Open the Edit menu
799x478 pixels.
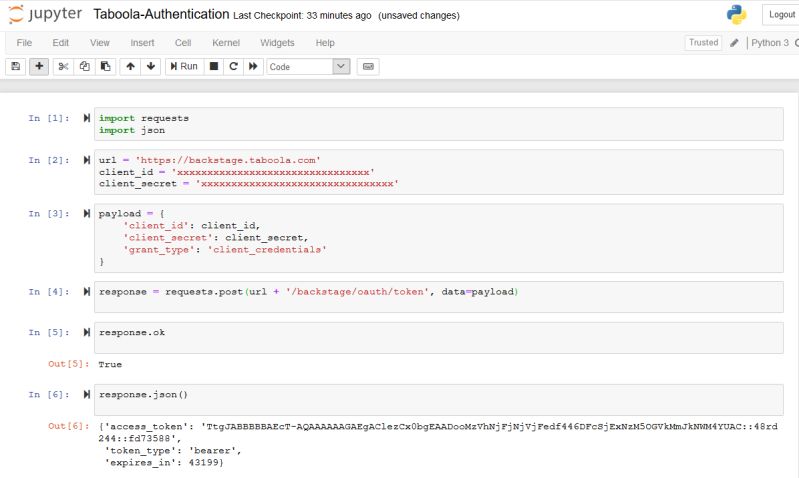pyautogui.click(x=60, y=43)
